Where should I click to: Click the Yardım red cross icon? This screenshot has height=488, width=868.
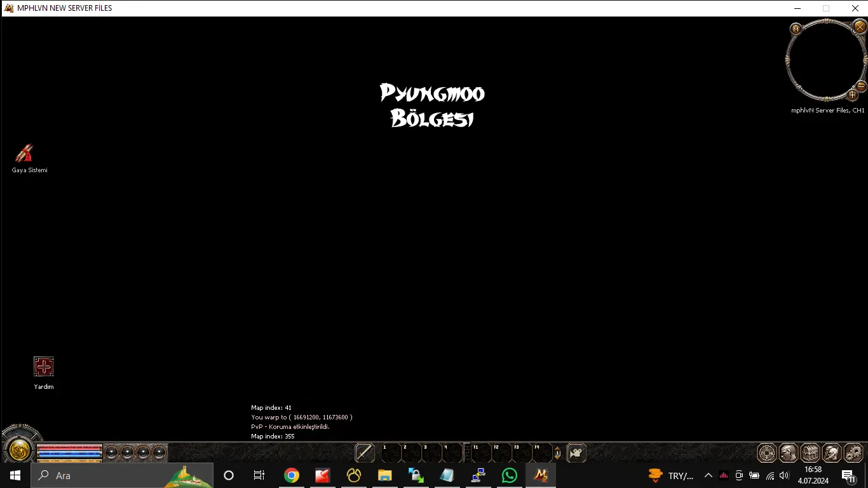tap(44, 367)
